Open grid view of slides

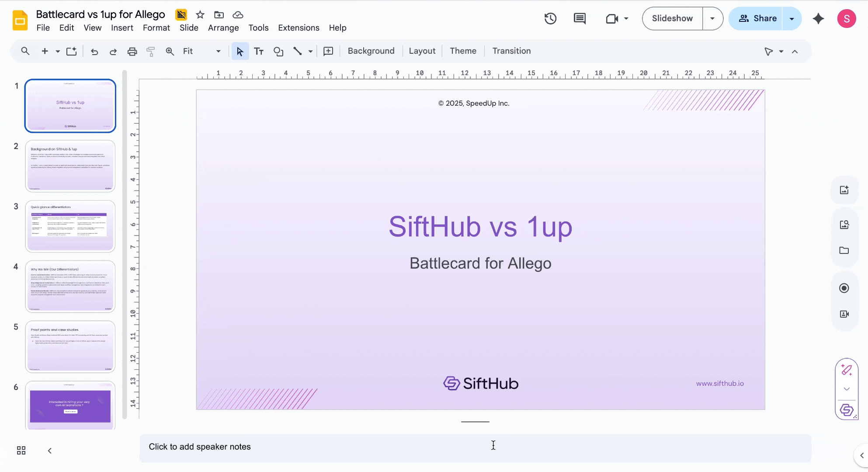click(x=21, y=450)
